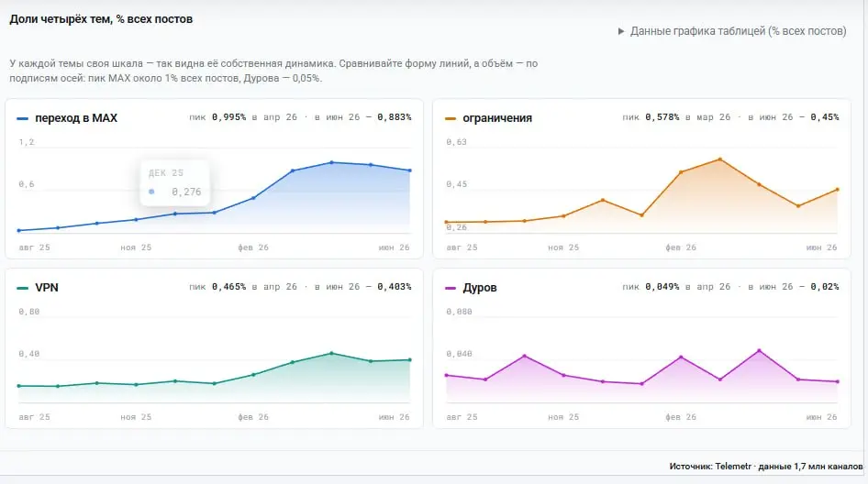
Task: Click the last data point of the 'ограничения' chart
Action: click(x=838, y=190)
